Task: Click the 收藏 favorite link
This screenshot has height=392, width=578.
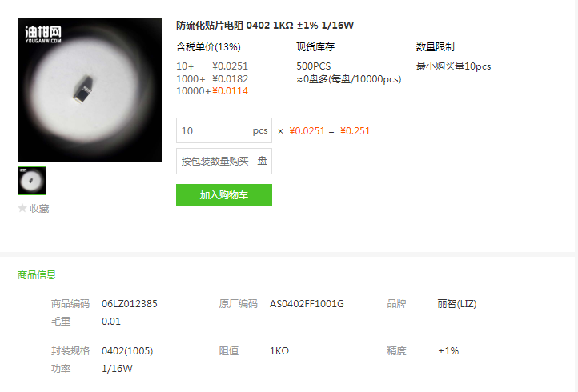Action: 39,209
